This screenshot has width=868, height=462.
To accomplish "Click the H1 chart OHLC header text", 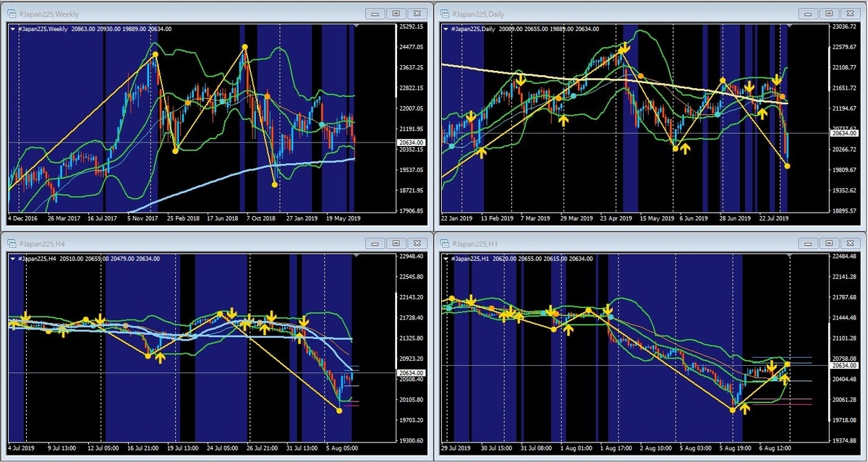I will [521, 259].
